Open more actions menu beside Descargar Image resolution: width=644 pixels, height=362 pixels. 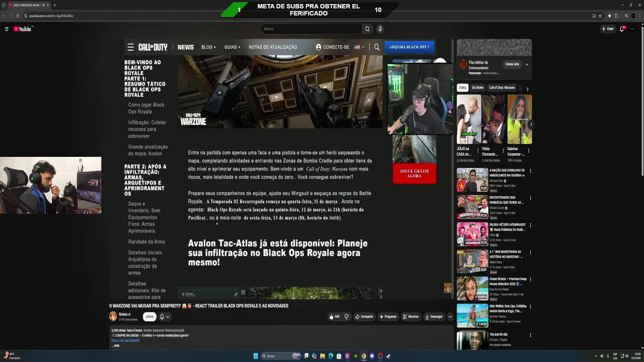[x=450, y=317]
